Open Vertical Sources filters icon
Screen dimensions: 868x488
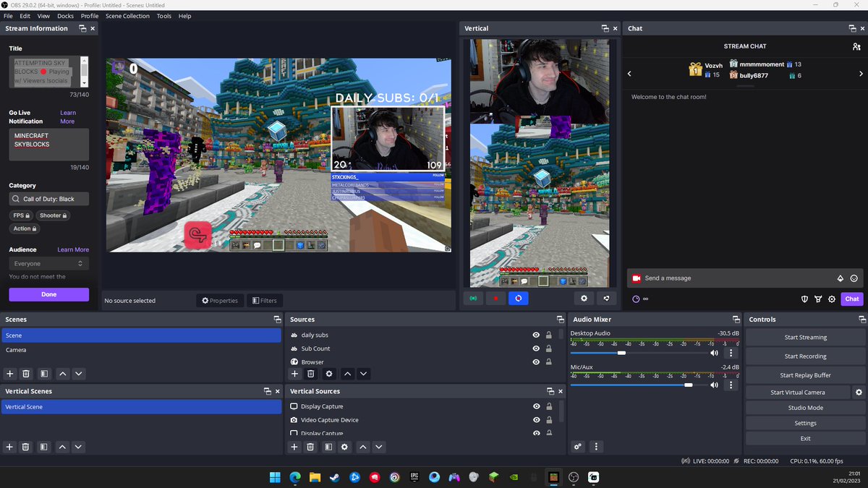328,447
